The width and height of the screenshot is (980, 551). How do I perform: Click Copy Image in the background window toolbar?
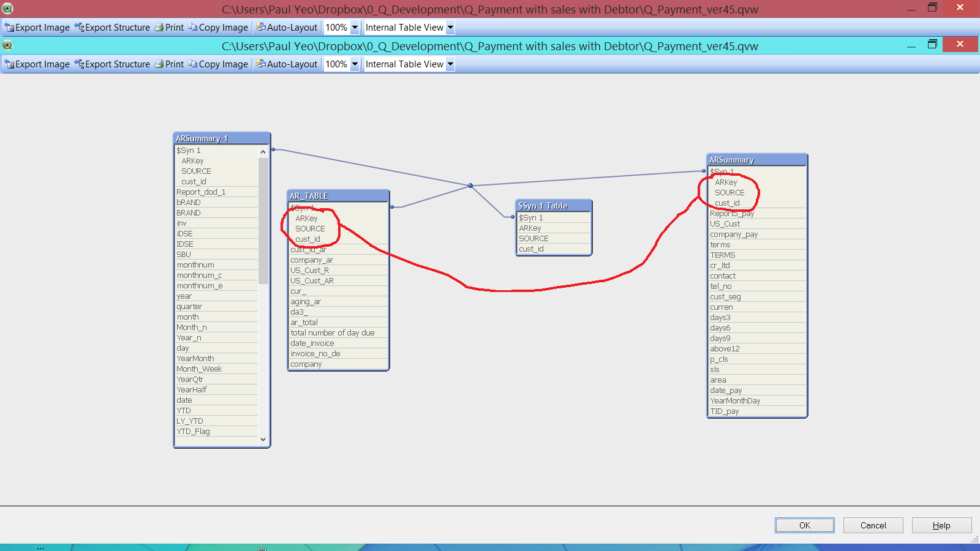pyautogui.click(x=218, y=28)
